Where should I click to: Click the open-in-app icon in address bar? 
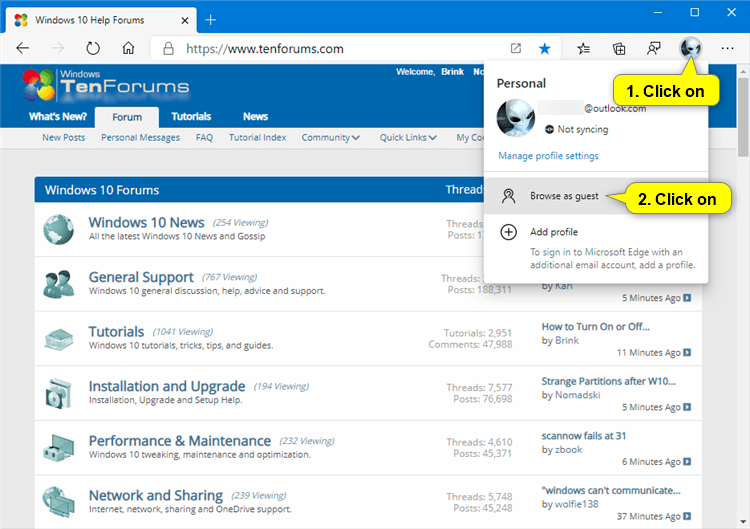pos(516,48)
